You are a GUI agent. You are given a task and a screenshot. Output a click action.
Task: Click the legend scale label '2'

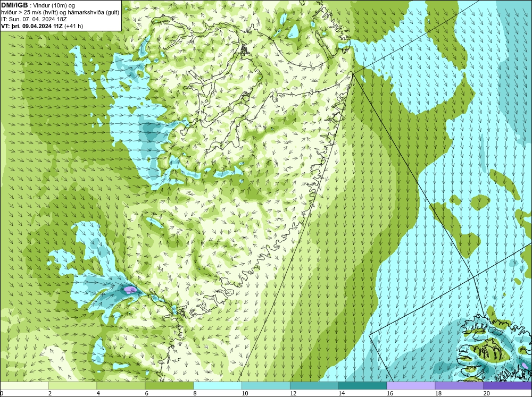pos(50,393)
